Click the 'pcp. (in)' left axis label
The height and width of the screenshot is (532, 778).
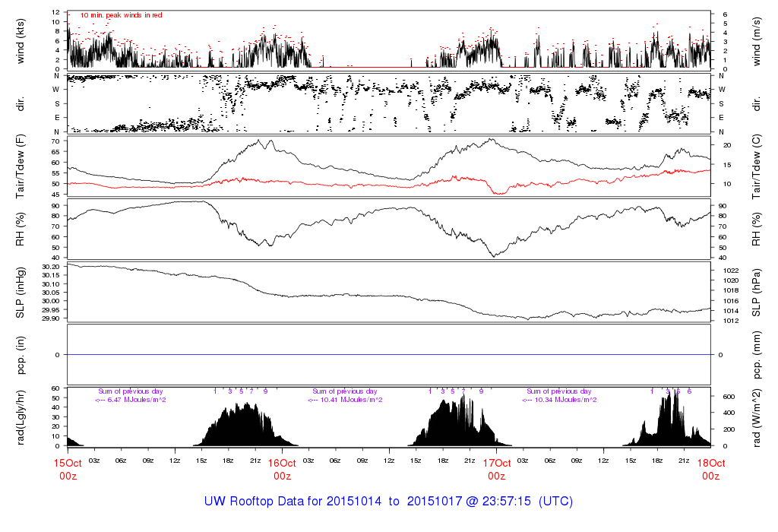pos(21,355)
